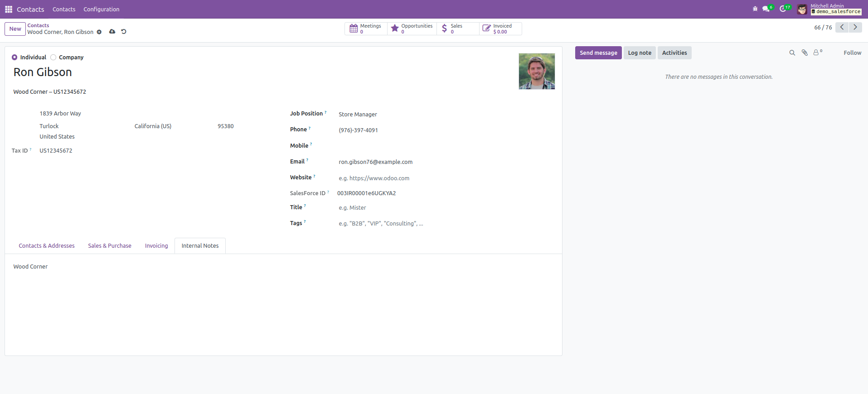This screenshot has height=394, width=868.
Task: Switch to the Invoicing tab
Action: [156, 246]
